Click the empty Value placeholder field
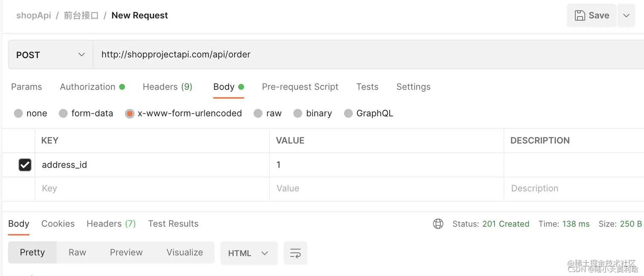This screenshot has width=644, height=276. coord(386,189)
